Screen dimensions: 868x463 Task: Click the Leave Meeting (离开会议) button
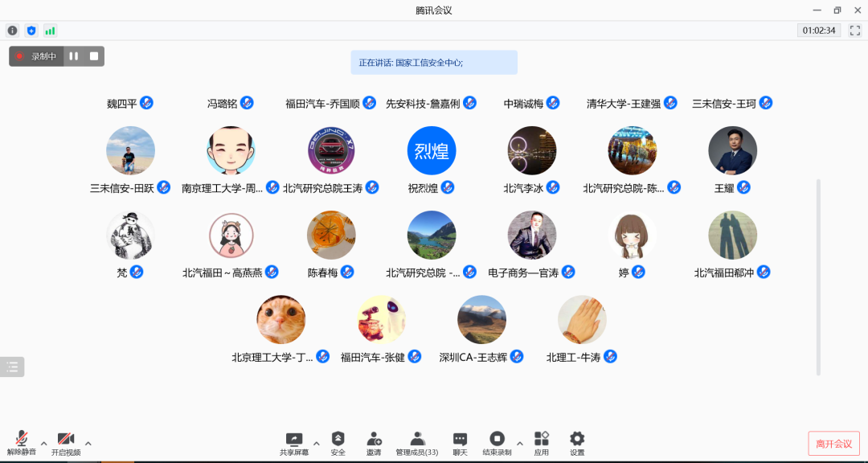coord(833,444)
